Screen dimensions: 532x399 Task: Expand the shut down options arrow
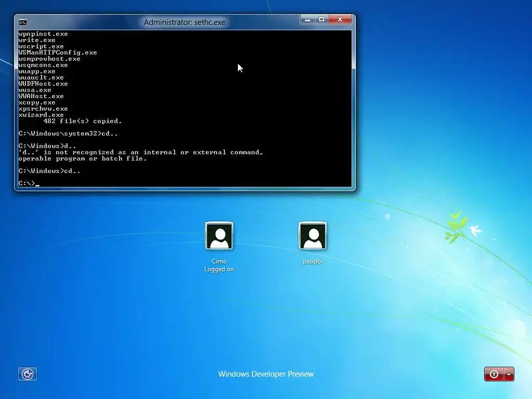point(509,374)
